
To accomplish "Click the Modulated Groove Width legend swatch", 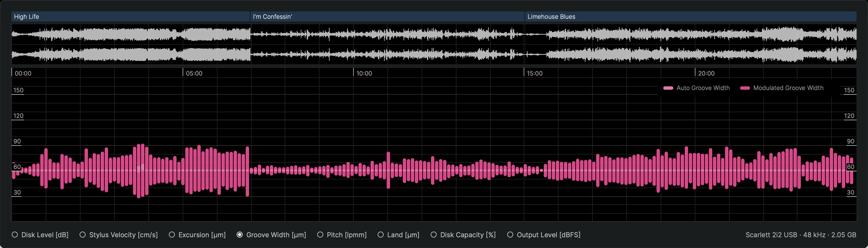I will click(745, 88).
